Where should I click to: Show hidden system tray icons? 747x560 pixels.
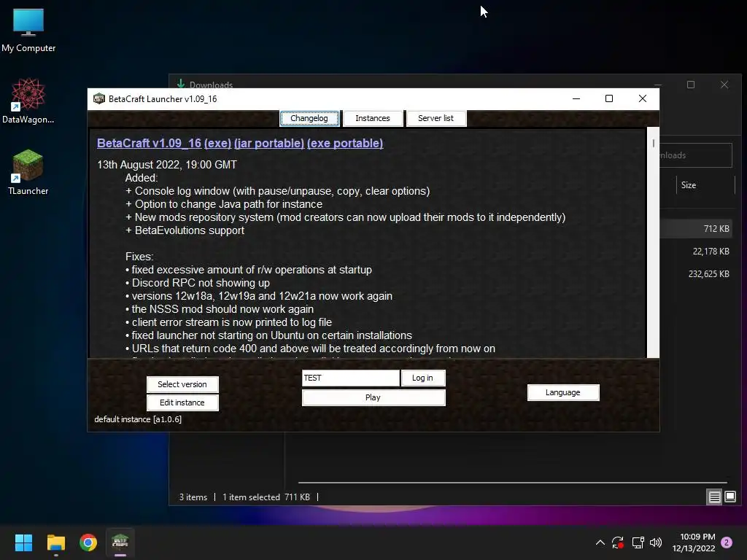click(x=600, y=542)
